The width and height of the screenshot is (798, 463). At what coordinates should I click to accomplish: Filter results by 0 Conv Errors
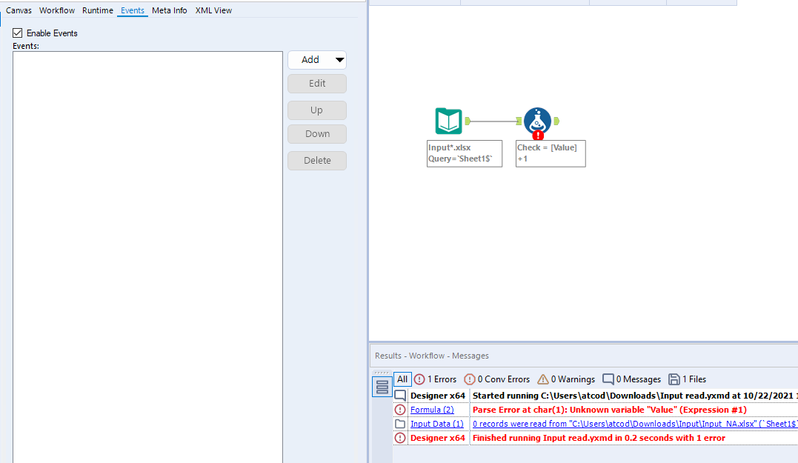pos(497,379)
